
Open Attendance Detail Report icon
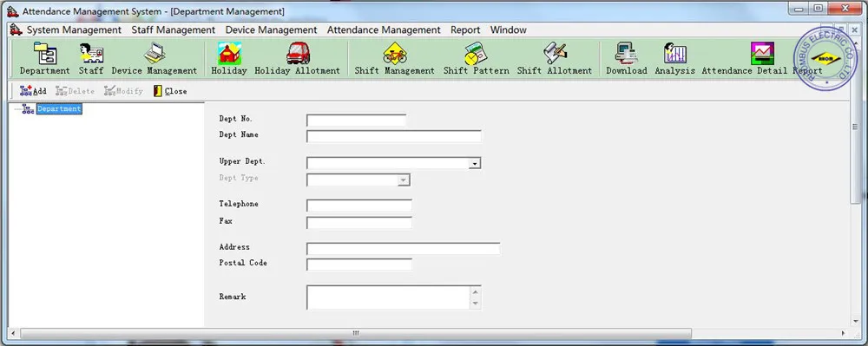[762, 54]
